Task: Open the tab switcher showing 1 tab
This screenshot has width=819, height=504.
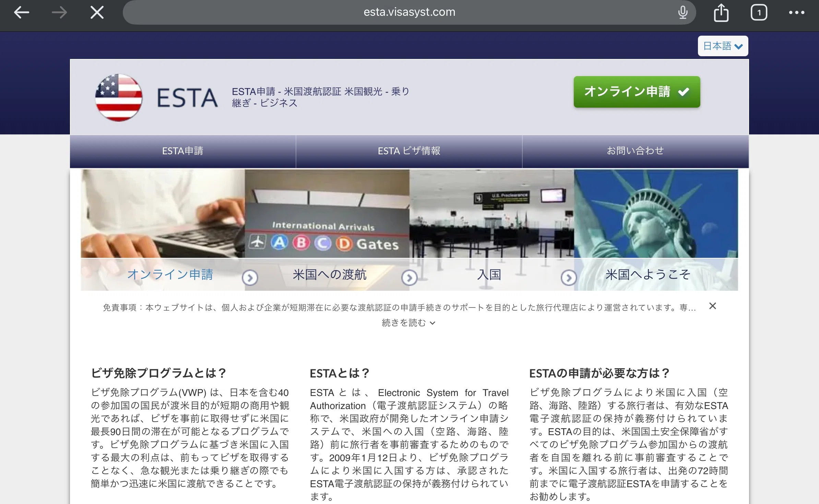Action: point(759,13)
